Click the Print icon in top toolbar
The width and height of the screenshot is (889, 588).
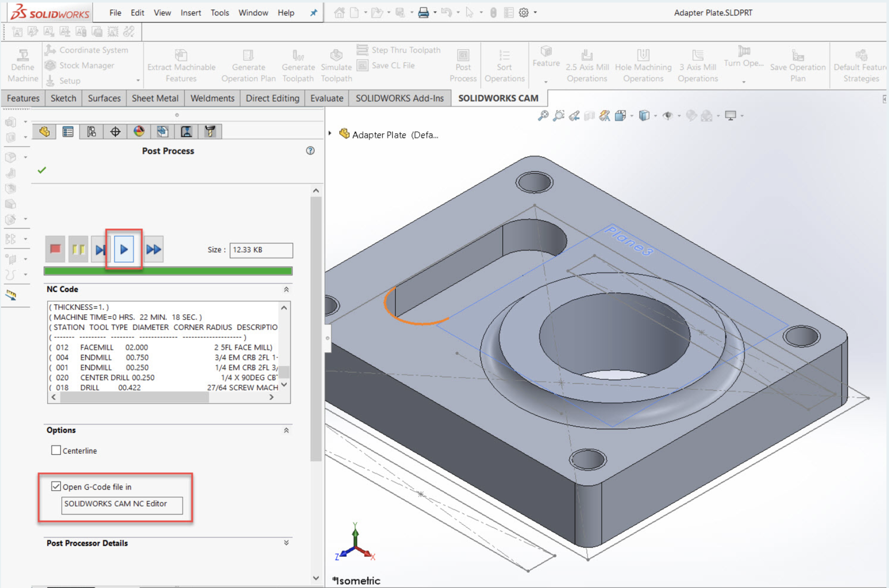point(423,13)
